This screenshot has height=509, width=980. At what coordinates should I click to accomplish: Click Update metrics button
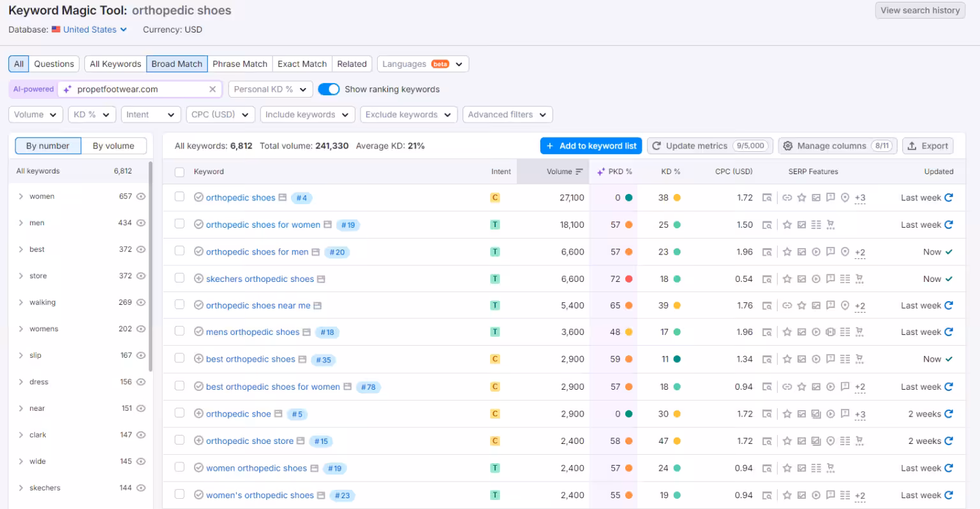click(710, 146)
